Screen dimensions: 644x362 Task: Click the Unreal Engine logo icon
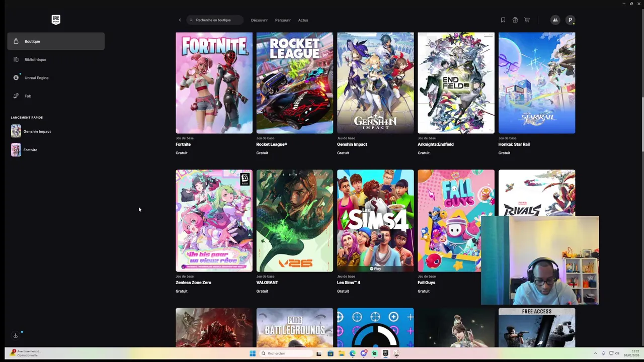pyautogui.click(x=16, y=77)
